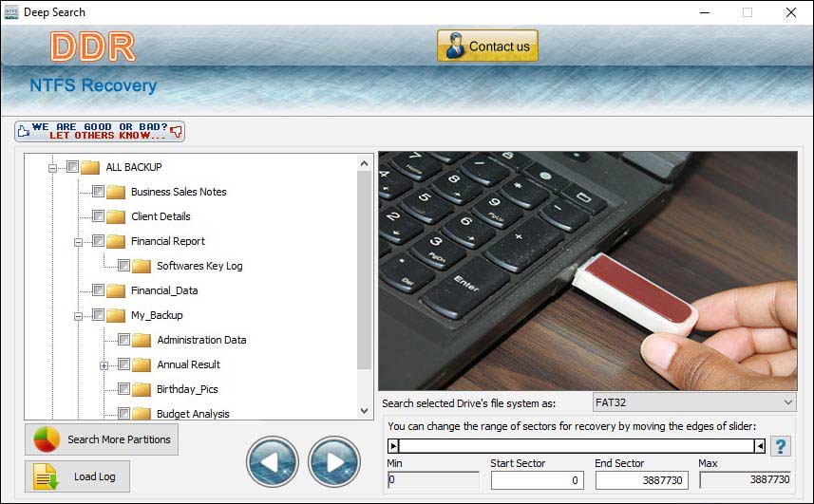Click the Birthday_Pics folder icon
This screenshot has height=504, width=814.
coord(142,389)
